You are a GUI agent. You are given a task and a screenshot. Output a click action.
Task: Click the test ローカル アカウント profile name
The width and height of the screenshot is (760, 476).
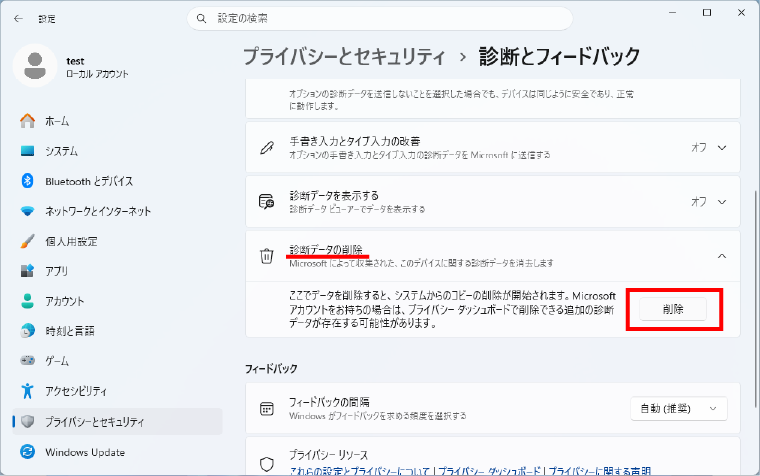(x=97, y=67)
